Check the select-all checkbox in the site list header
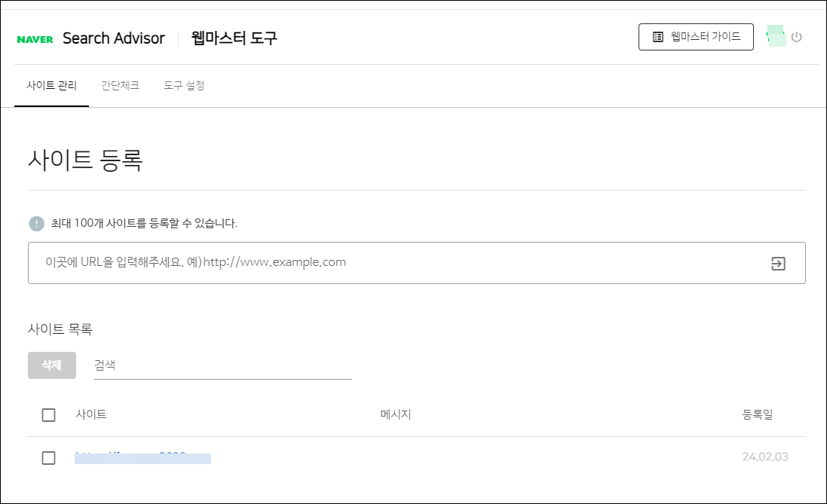 point(49,414)
